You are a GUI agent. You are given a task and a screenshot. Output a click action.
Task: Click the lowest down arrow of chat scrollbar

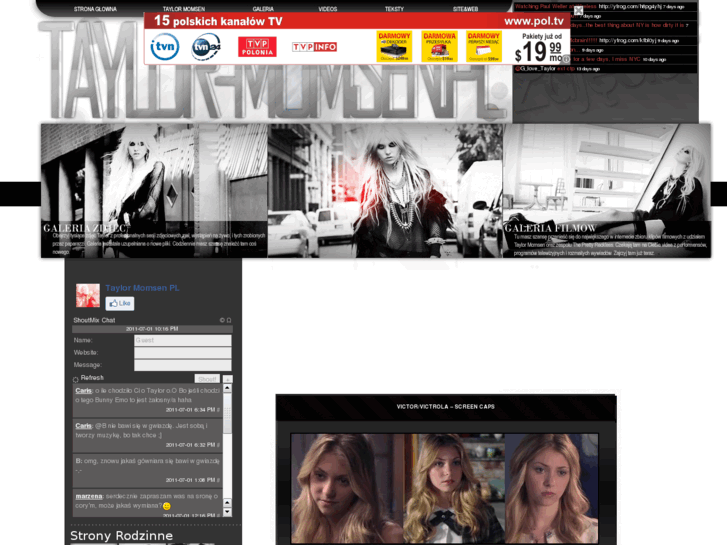[x=227, y=512]
